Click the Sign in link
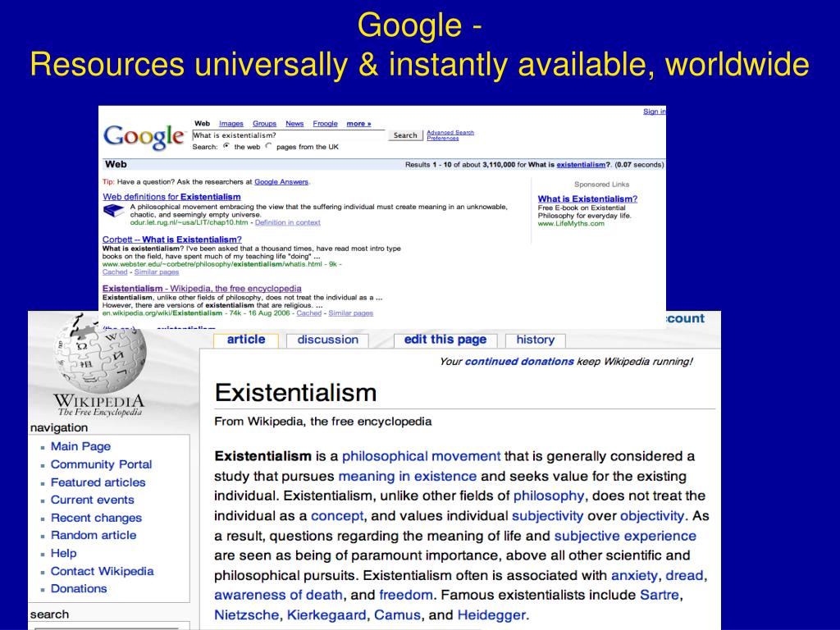This screenshot has height=630, width=840. (x=654, y=112)
